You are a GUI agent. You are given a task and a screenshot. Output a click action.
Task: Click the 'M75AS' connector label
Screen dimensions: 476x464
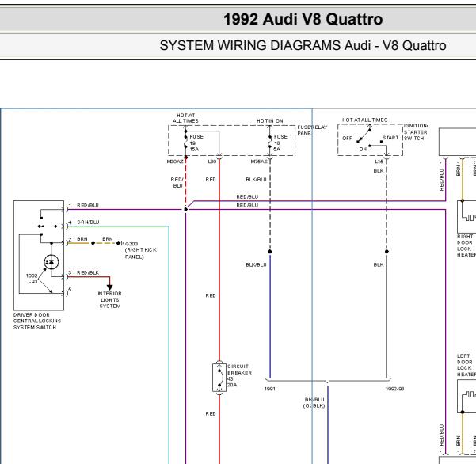click(x=259, y=162)
